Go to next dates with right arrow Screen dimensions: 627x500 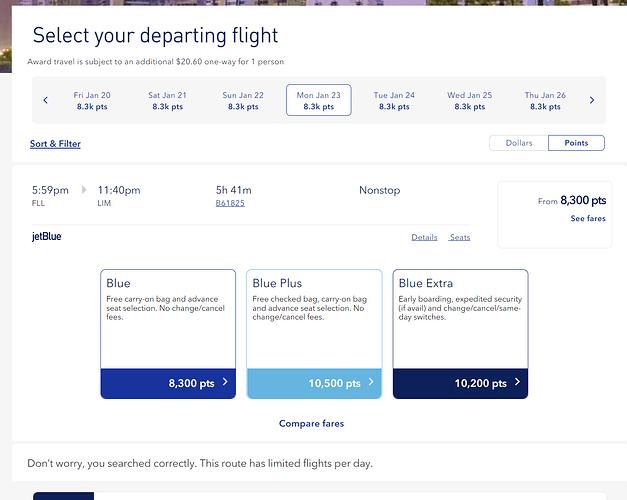coord(592,100)
